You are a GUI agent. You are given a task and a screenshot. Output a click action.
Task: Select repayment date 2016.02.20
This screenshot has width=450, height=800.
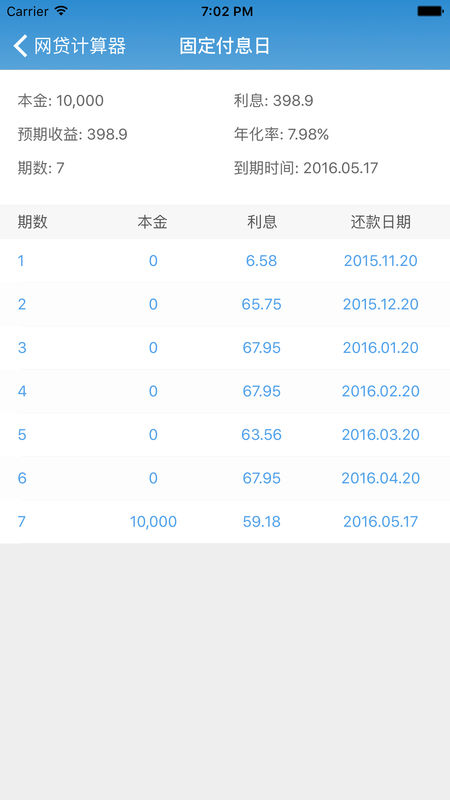(381, 391)
